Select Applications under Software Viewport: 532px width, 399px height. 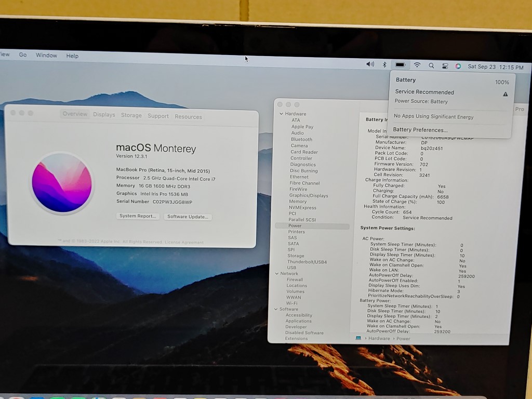298,321
